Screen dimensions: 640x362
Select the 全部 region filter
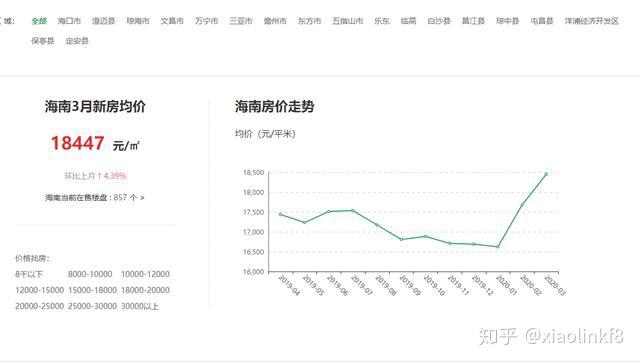coord(39,21)
